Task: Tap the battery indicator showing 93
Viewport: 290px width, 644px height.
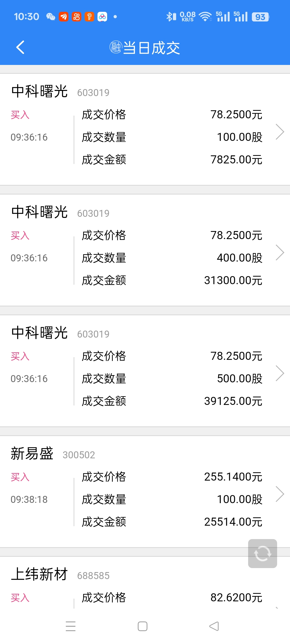Action: [260, 17]
